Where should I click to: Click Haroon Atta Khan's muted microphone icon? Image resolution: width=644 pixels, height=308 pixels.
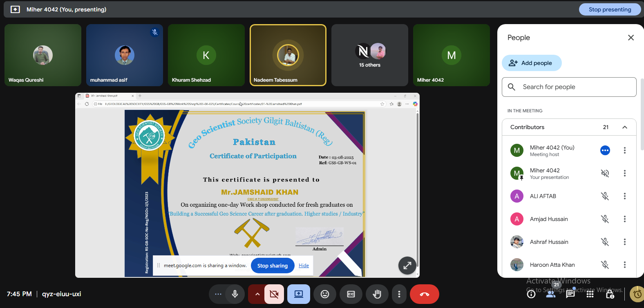coord(605,265)
